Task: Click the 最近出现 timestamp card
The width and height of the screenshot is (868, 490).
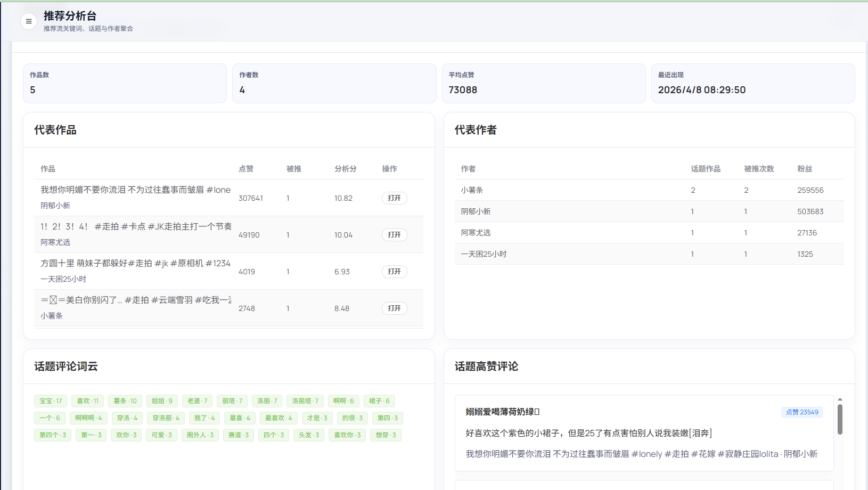Action: tap(753, 84)
